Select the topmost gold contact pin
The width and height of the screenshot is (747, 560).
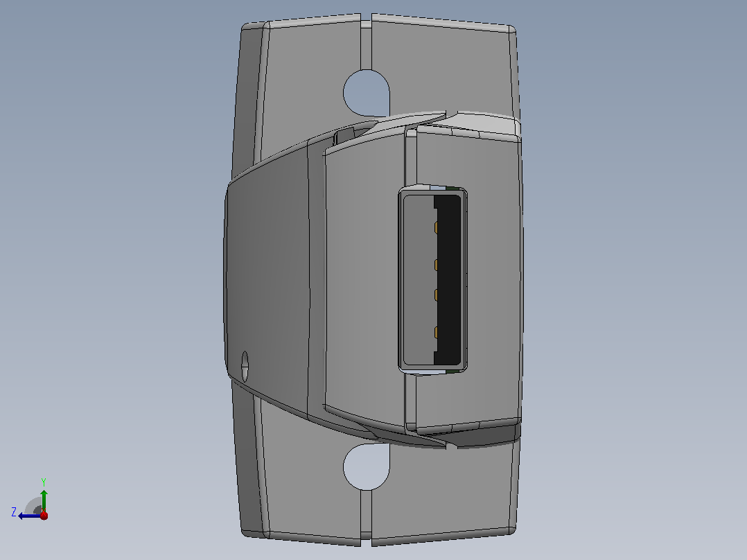436,228
